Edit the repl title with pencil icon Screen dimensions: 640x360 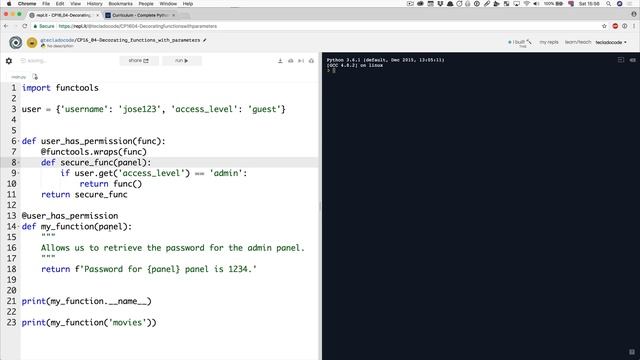[204, 40]
